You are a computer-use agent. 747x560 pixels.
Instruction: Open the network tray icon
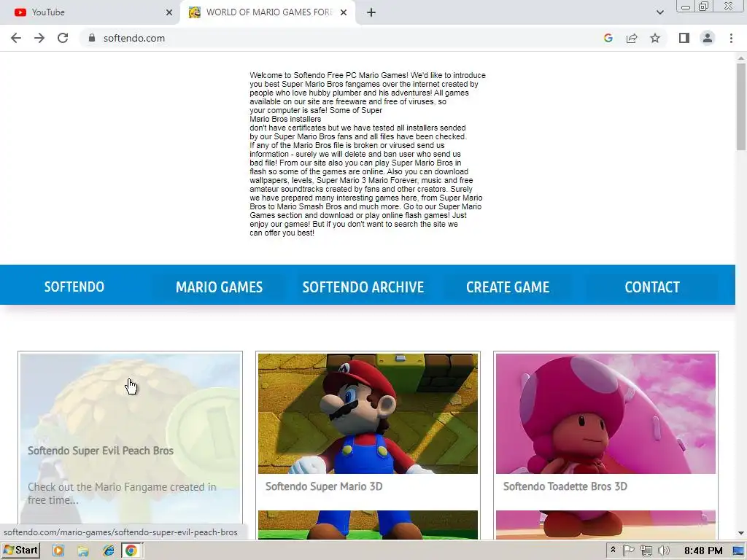pyautogui.click(x=646, y=551)
